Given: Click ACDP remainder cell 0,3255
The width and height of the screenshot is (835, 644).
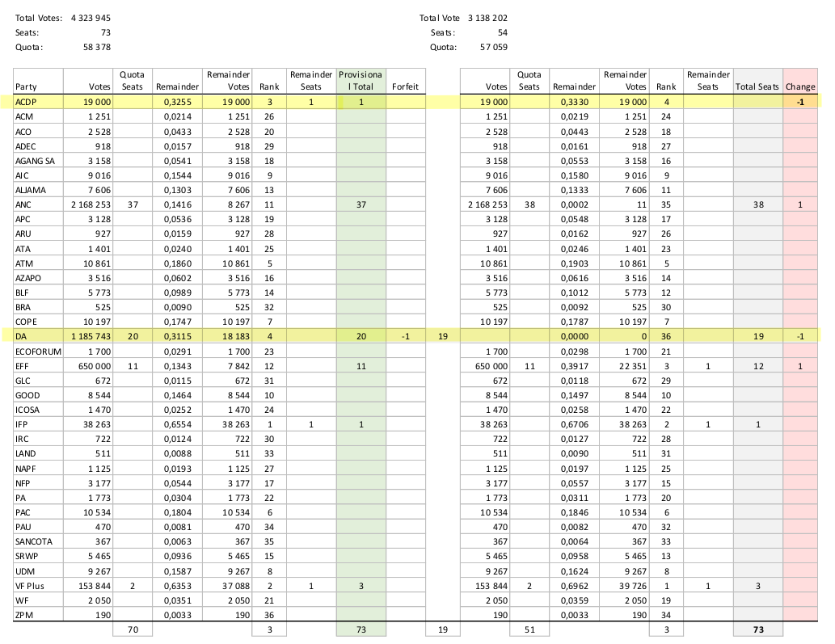Looking at the screenshot, I should [178, 102].
